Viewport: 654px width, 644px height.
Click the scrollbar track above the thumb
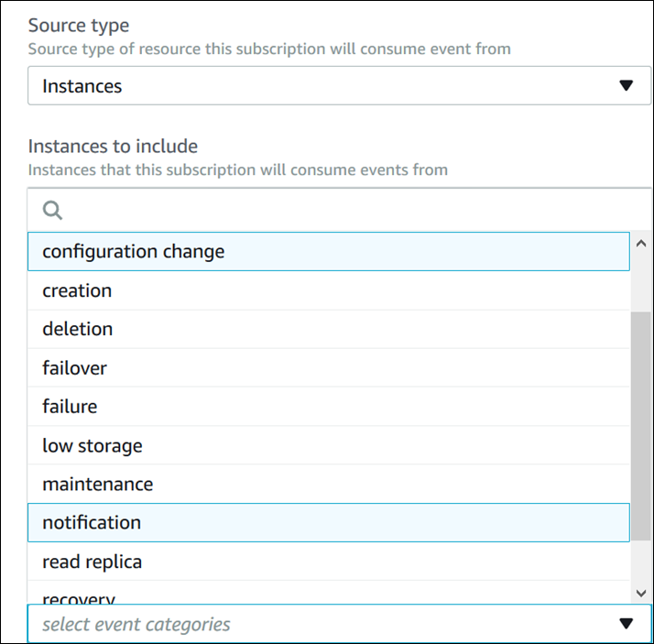(641, 279)
